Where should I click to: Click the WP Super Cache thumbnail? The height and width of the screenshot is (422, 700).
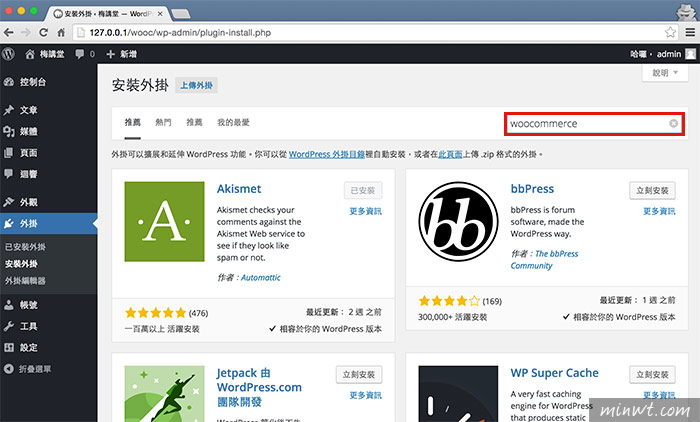point(458,394)
